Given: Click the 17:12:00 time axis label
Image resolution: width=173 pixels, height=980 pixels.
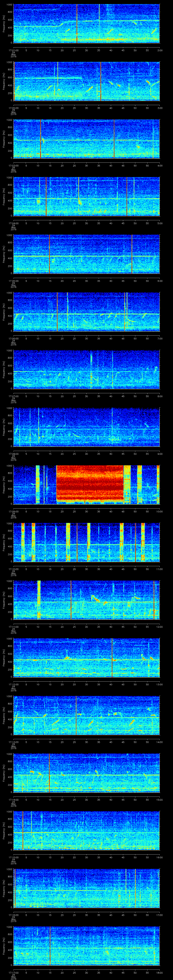Looking at the screenshot, I should (x=13, y=684).
